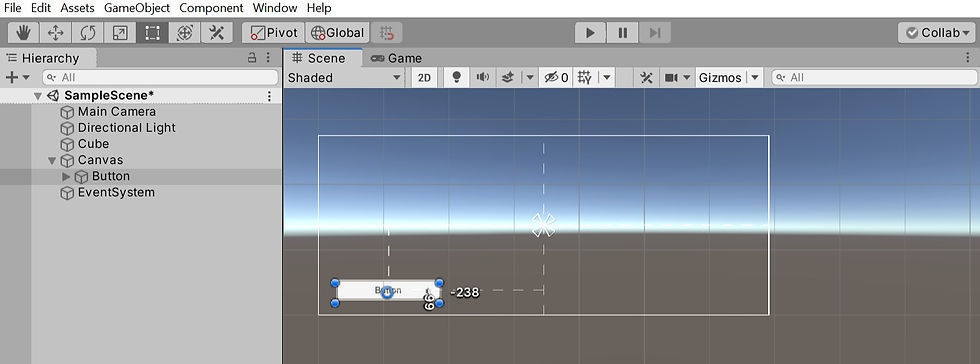Switch to the Hierarchy tab
Image resolution: width=980 pixels, height=364 pixels.
pos(49,58)
